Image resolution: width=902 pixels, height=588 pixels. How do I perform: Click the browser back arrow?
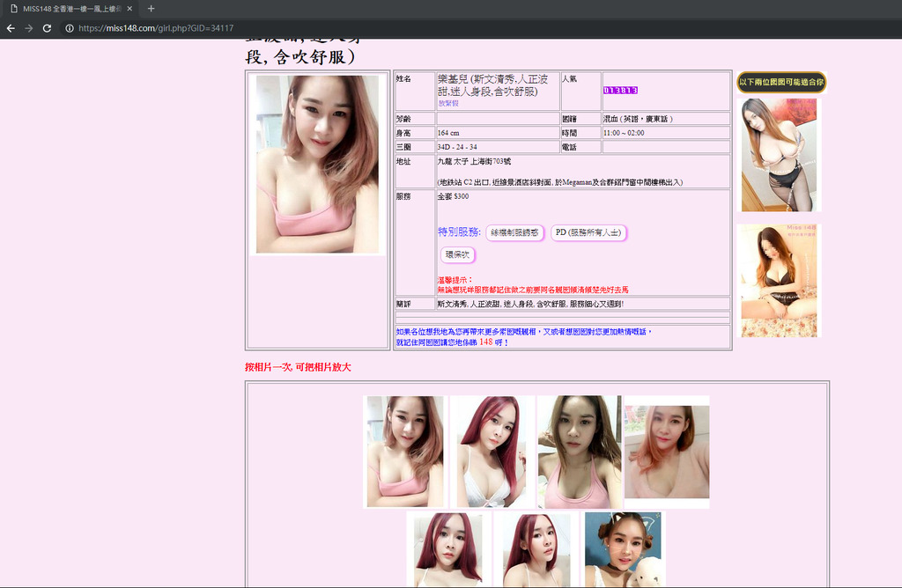coord(11,28)
